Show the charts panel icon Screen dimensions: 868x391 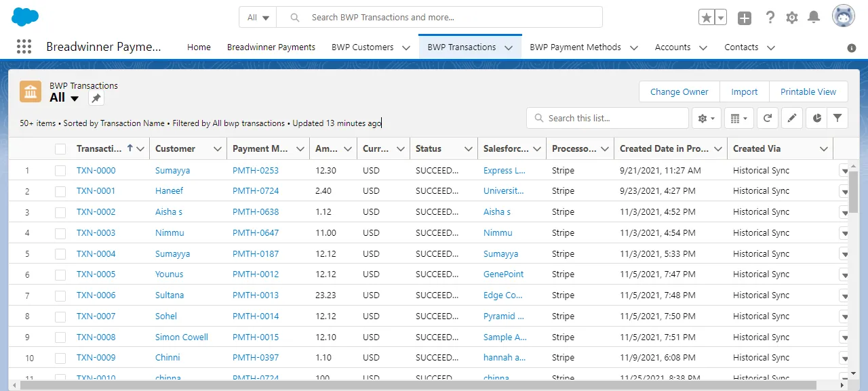[x=816, y=118]
